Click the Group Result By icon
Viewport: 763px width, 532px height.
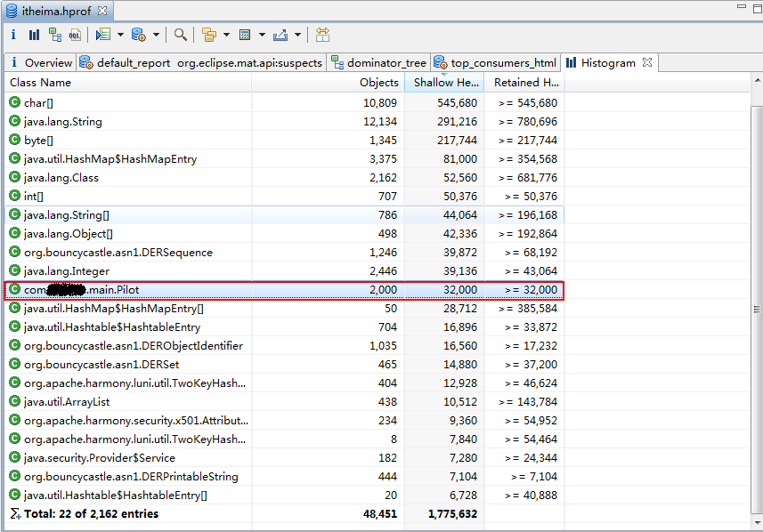(x=209, y=35)
